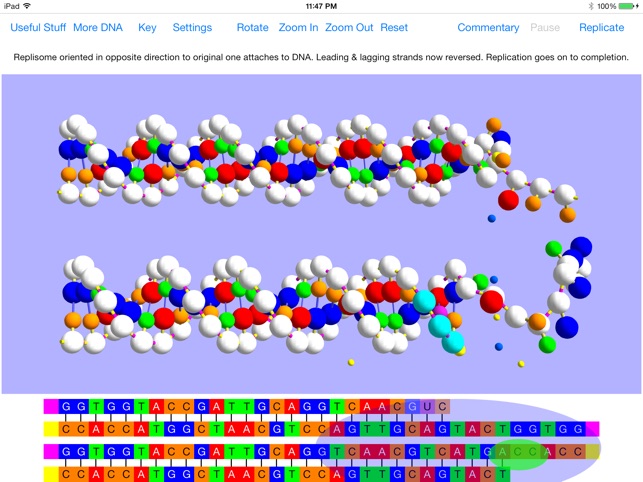Image resolution: width=643 pixels, height=482 pixels.
Task: Tap the loose red nucleotide near upper helix end
Action: (x=508, y=200)
